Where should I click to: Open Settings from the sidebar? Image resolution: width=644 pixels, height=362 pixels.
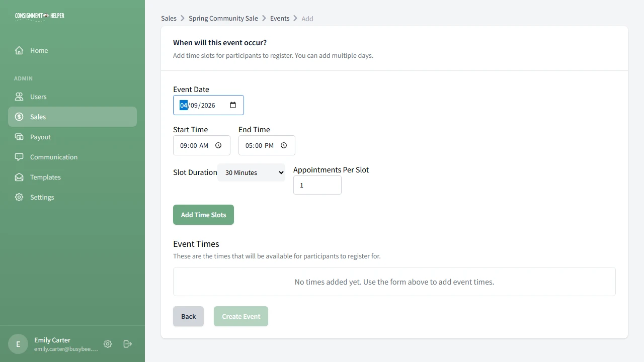click(x=42, y=197)
